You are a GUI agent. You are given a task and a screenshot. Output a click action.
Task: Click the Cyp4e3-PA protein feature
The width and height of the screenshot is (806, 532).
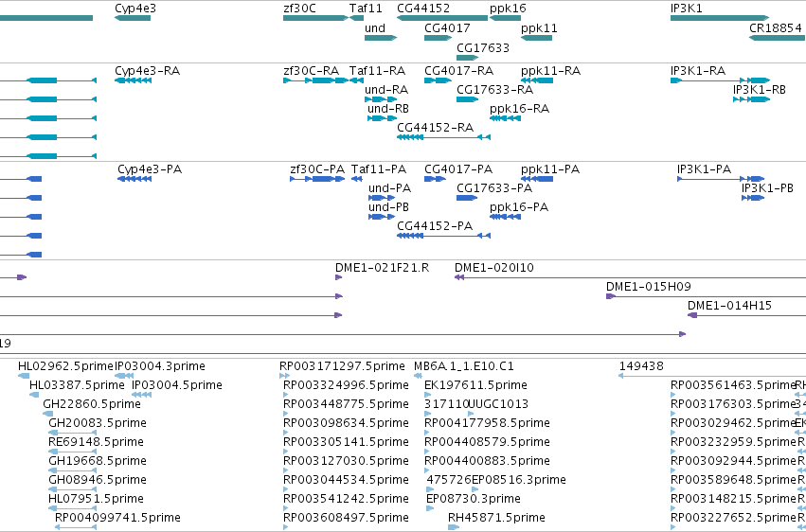click(x=134, y=179)
